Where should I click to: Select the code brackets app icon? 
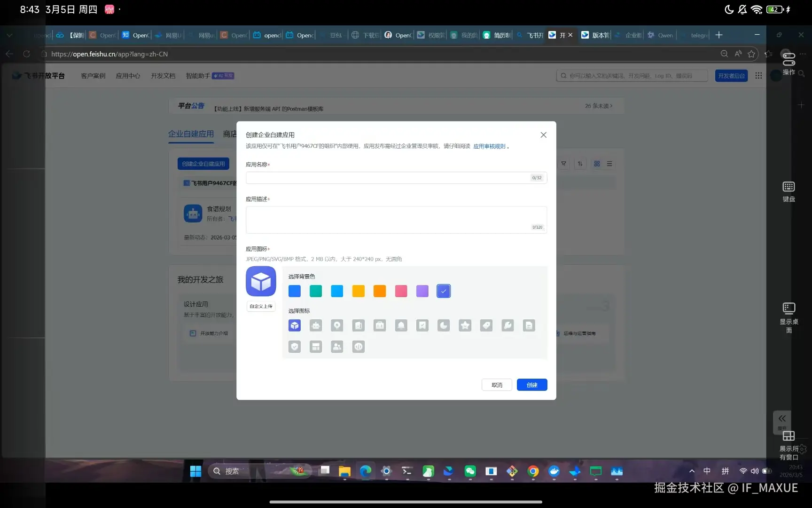point(359,347)
